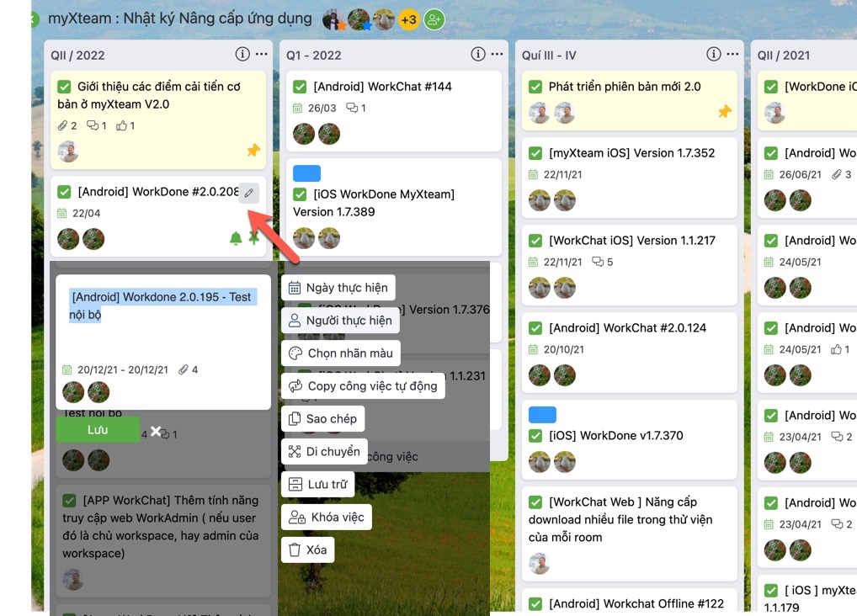The height and width of the screenshot is (616, 857).
Task: Toggle checkbox on [iOS] WorkDone v1.7.370
Action: coord(535,436)
